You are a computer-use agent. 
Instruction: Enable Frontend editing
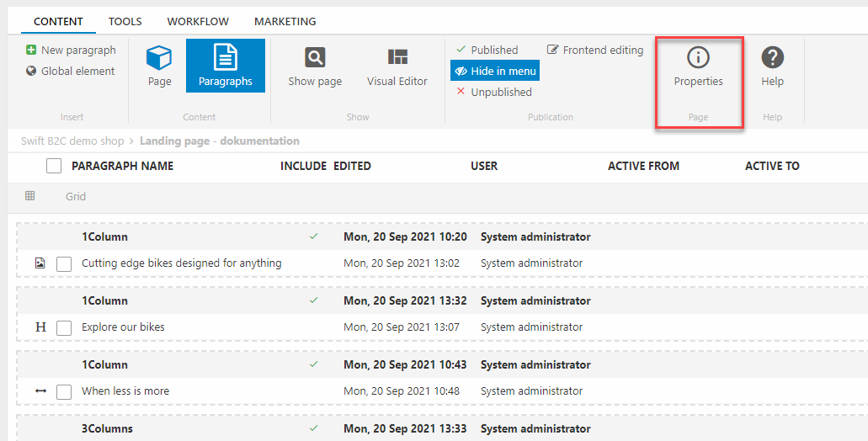tap(595, 50)
